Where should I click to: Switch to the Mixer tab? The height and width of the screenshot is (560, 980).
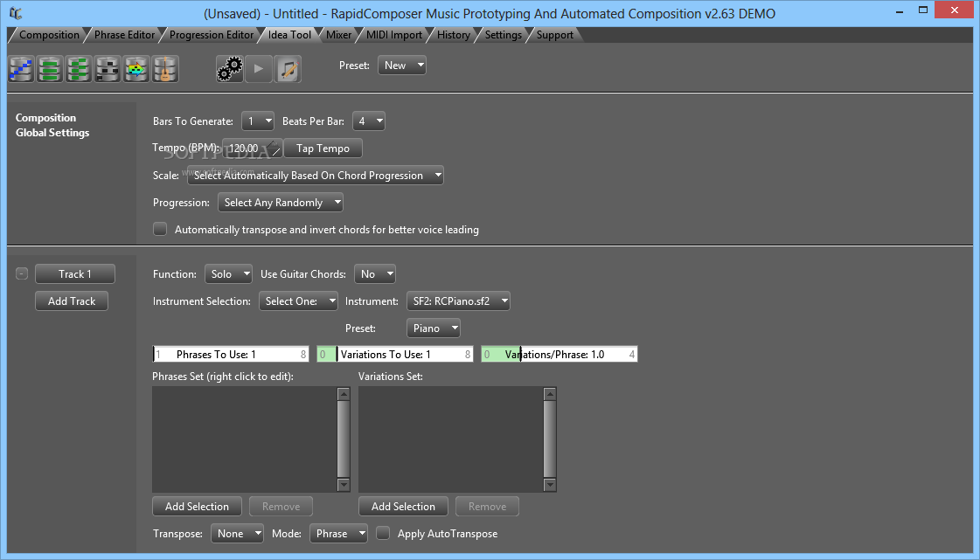pyautogui.click(x=338, y=35)
